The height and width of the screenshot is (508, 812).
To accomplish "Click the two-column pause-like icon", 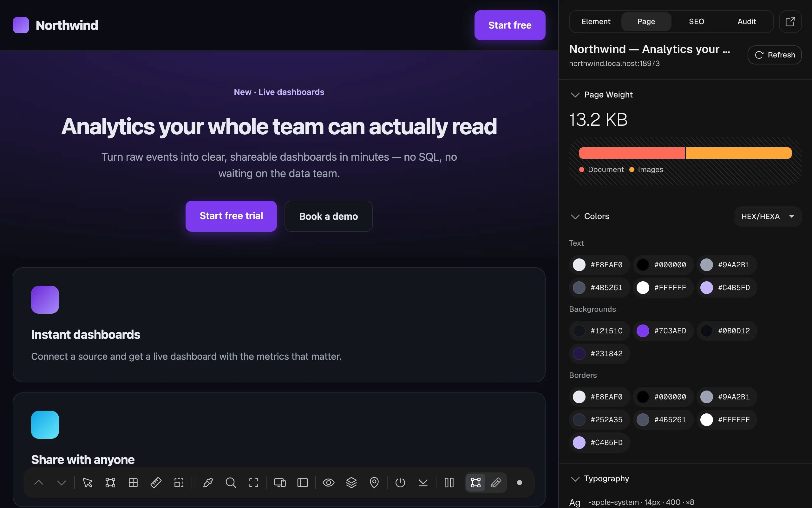I will click(x=449, y=483).
